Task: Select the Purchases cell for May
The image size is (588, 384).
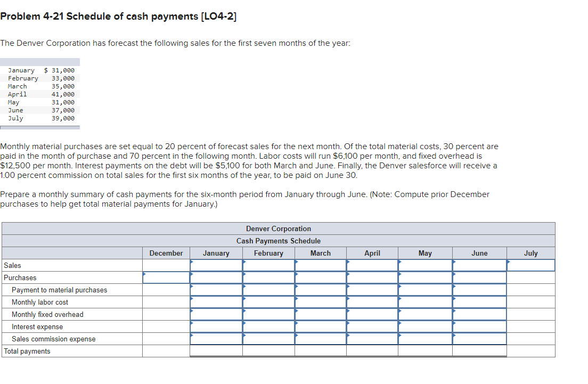Action: point(425,277)
